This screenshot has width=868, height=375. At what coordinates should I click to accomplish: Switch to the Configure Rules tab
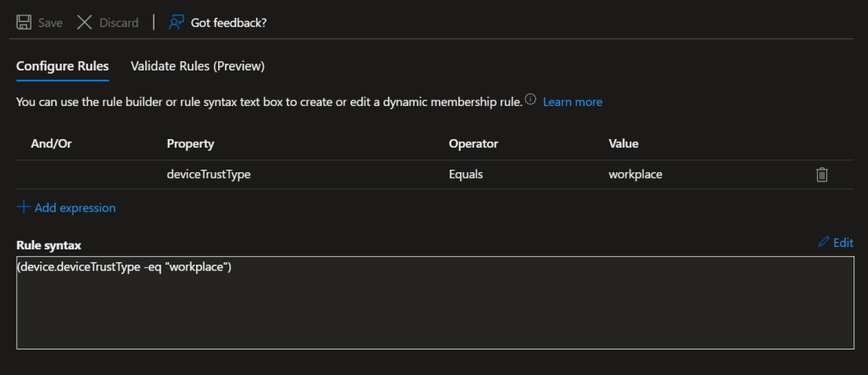(x=62, y=66)
